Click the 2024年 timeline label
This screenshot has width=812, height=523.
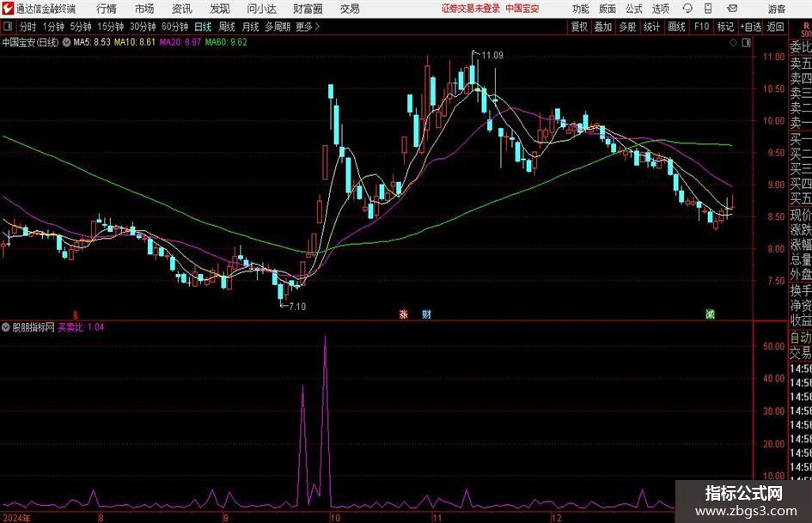tap(16, 518)
